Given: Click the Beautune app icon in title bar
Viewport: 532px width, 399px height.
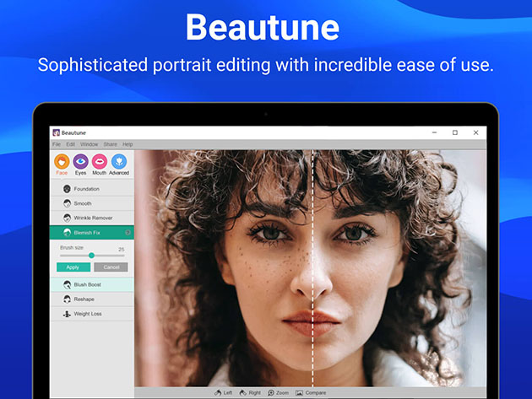Looking at the screenshot, I should click(57, 132).
